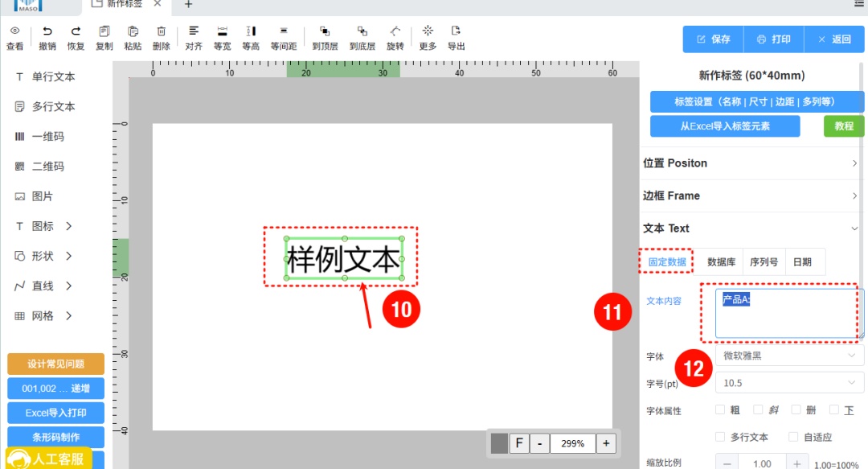Apply the 等宽 equal width tool
Image resolution: width=868 pixels, height=469 pixels.
(x=222, y=31)
